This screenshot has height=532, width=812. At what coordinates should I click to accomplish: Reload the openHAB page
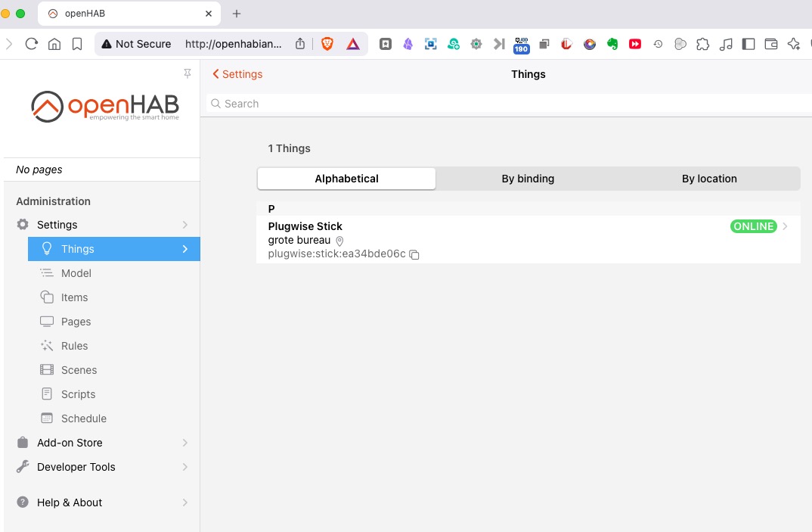(x=32, y=44)
